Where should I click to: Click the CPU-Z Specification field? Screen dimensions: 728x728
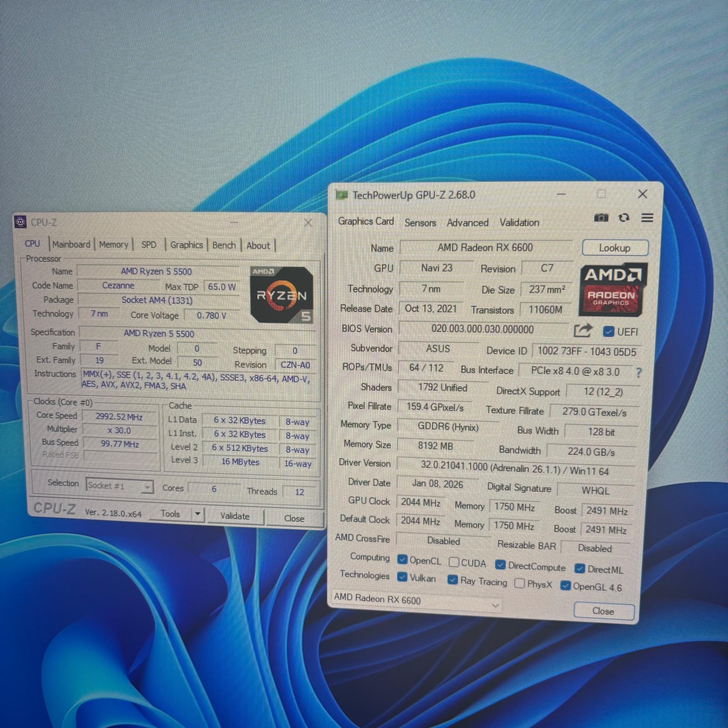[x=197, y=333]
